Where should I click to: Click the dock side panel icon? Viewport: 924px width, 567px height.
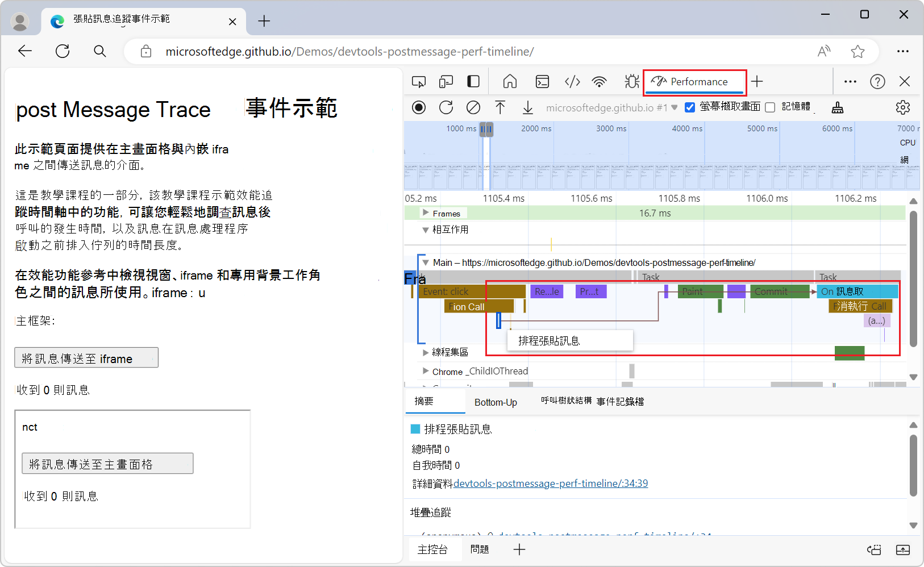473,81
